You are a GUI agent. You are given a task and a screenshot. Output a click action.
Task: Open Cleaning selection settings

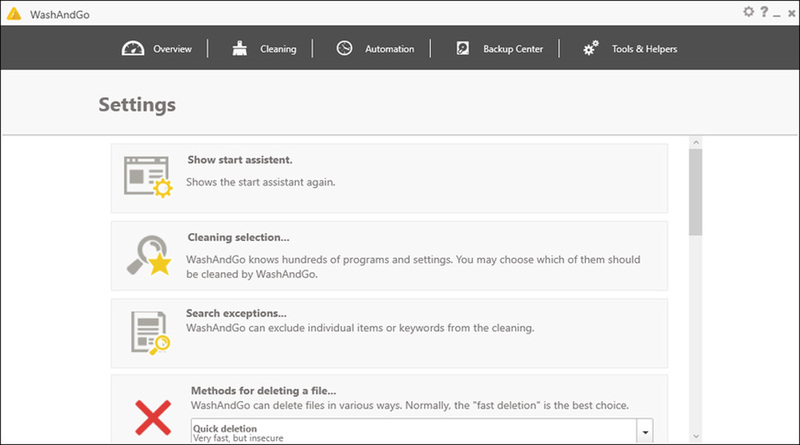[389, 256]
